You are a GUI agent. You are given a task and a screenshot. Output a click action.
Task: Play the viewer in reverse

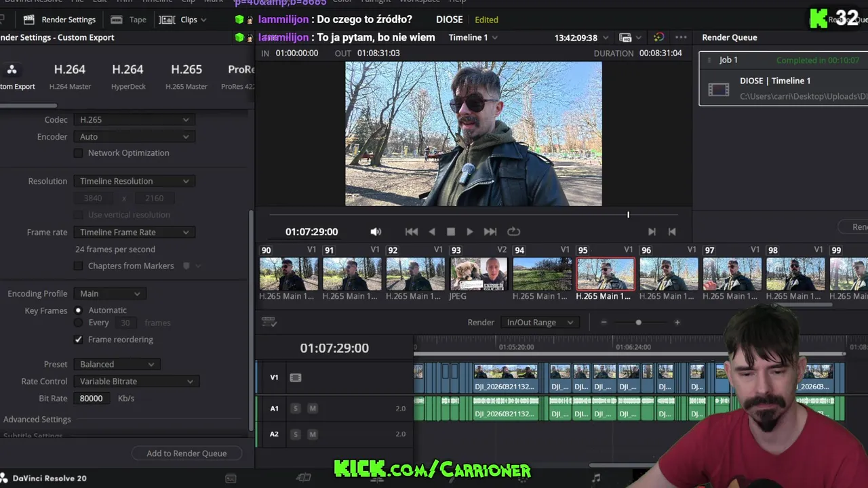click(x=432, y=232)
